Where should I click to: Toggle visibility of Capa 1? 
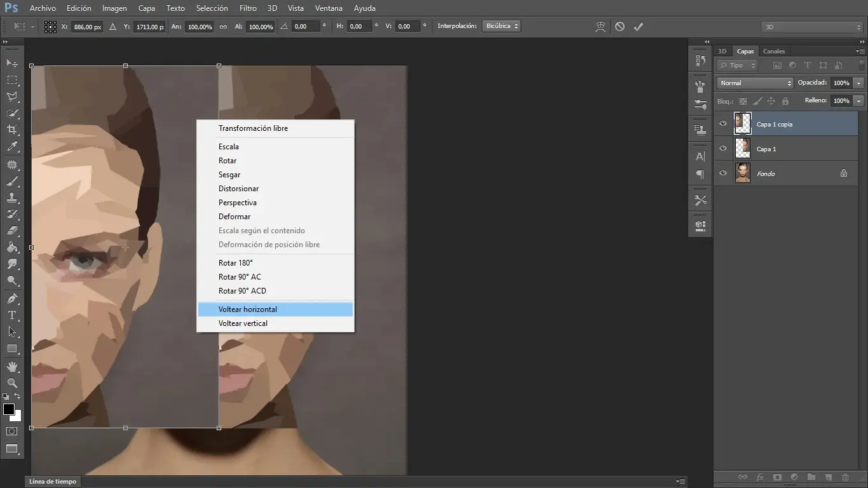point(722,148)
